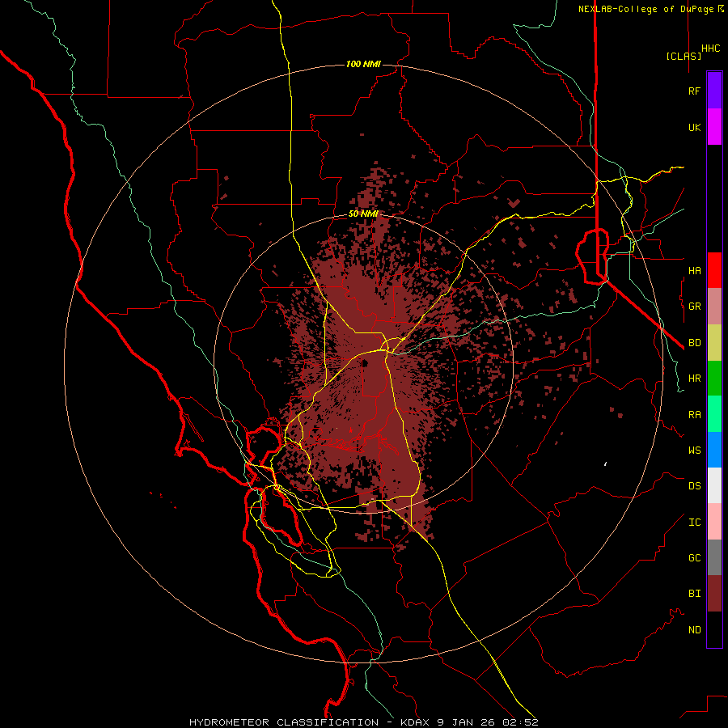Click the "HYDROMETEOR CLASSIFICATION" title text
728x728 pixels.
(284, 722)
